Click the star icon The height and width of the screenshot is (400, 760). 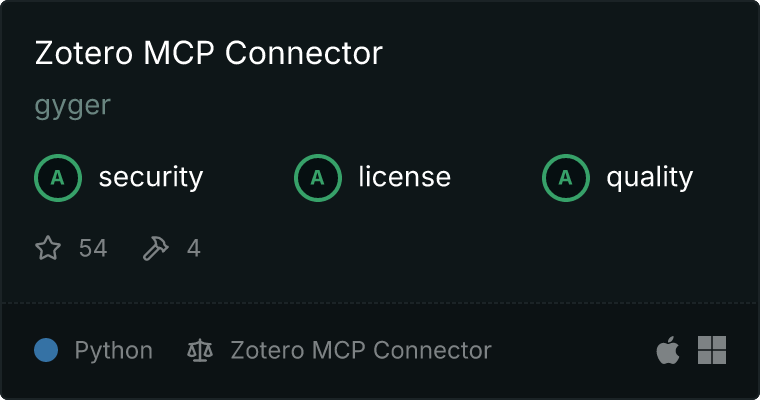click(x=48, y=248)
